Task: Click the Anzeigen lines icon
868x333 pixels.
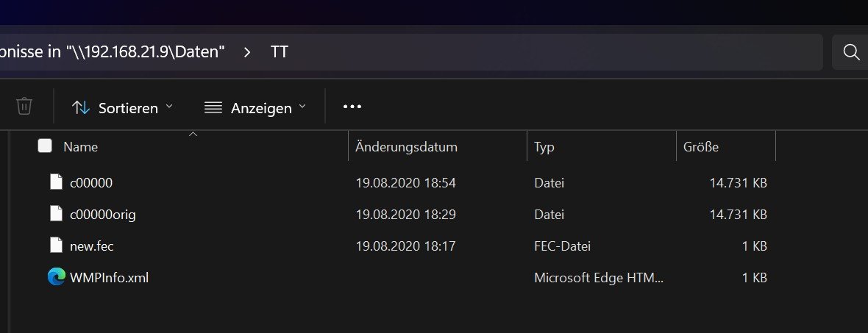Action: pyautogui.click(x=213, y=107)
